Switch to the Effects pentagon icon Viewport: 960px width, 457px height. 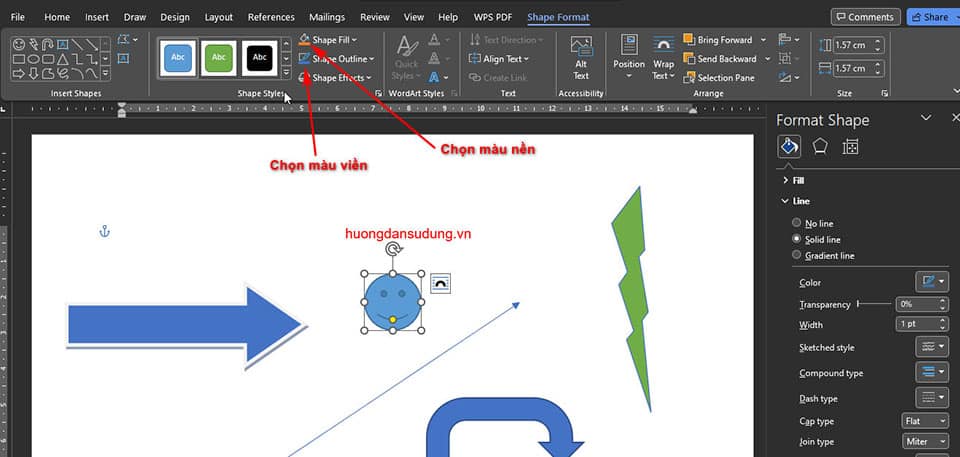pyautogui.click(x=820, y=147)
